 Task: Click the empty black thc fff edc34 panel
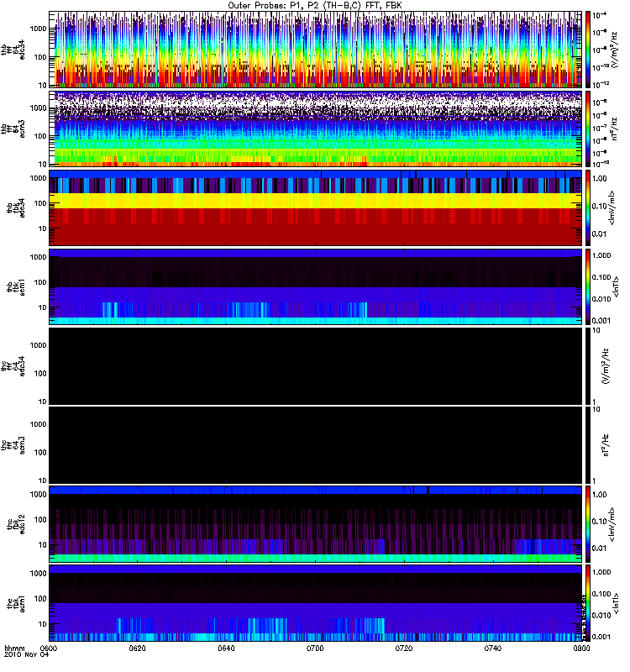coord(316,366)
